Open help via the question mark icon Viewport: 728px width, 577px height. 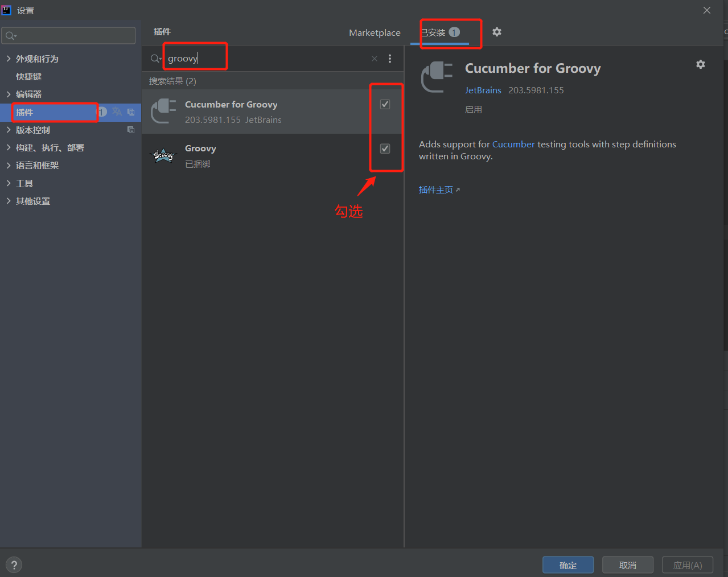14,565
